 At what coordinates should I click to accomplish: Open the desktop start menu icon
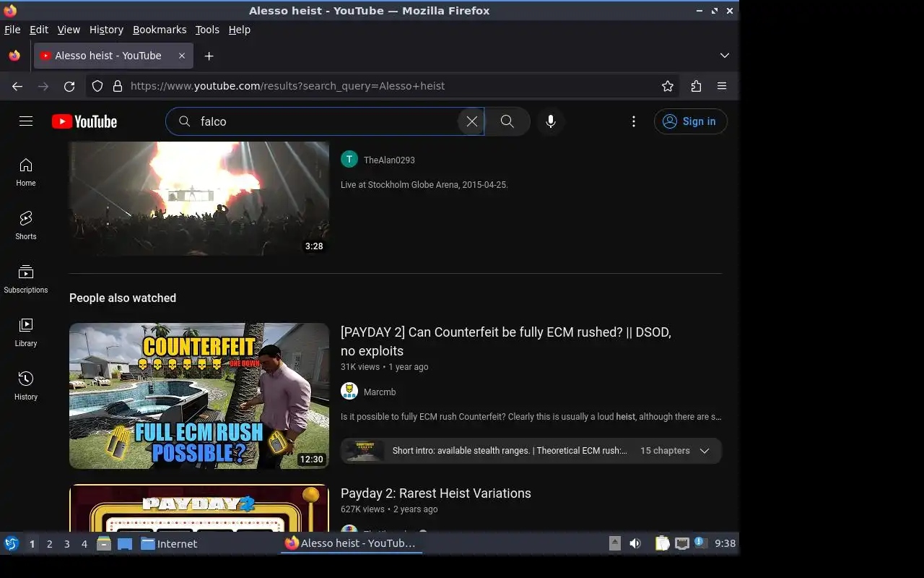pos(12,543)
